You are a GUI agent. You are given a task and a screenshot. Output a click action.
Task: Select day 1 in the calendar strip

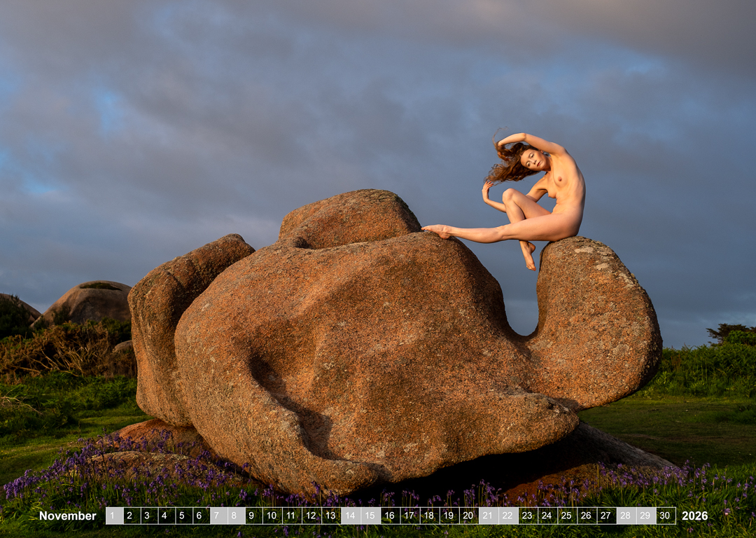[x=114, y=516]
